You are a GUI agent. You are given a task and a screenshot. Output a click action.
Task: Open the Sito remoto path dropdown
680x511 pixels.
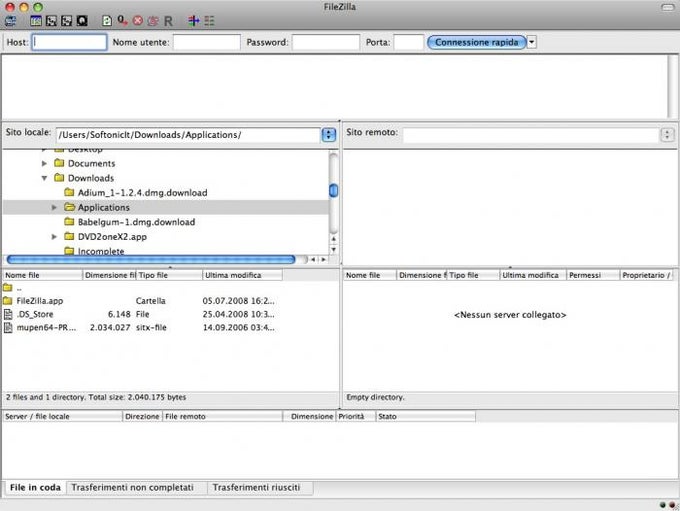pyautogui.click(x=667, y=135)
